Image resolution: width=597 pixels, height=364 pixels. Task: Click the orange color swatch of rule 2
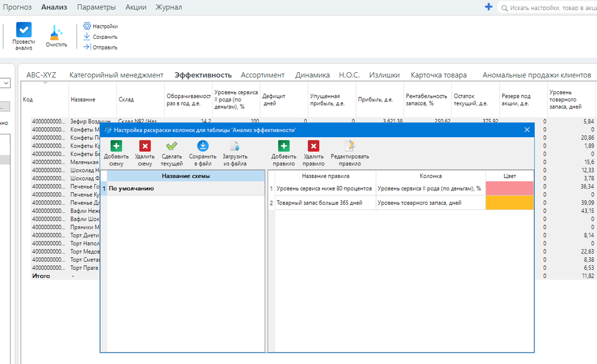pyautogui.click(x=509, y=203)
